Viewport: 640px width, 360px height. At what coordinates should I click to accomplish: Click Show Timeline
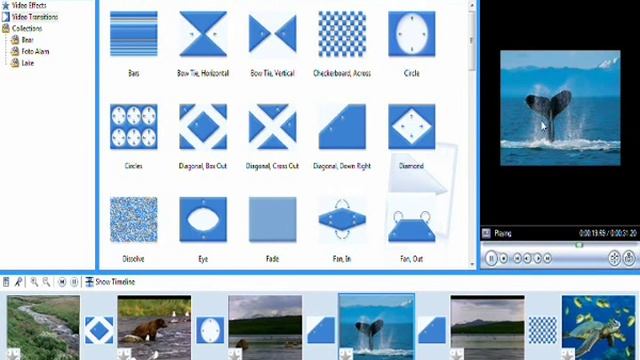pos(110,282)
